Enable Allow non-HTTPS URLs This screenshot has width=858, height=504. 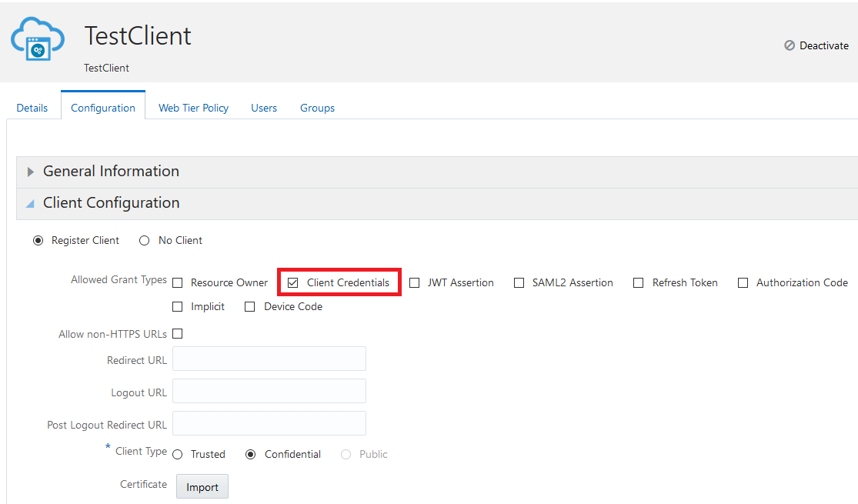pyautogui.click(x=177, y=333)
